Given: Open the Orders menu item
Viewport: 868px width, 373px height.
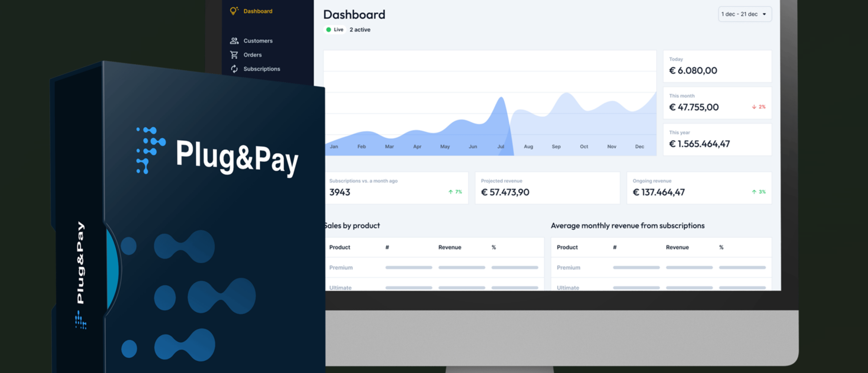Looking at the screenshot, I should [253, 55].
